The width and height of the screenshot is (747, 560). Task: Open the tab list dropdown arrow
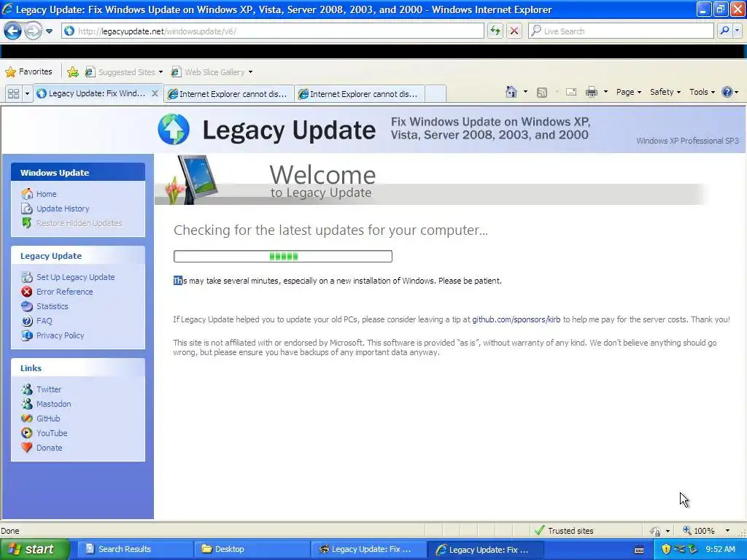click(x=27, y=93)
